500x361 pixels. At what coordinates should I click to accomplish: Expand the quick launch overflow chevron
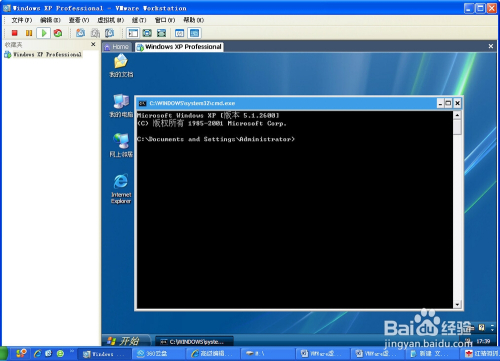(72, 351)
